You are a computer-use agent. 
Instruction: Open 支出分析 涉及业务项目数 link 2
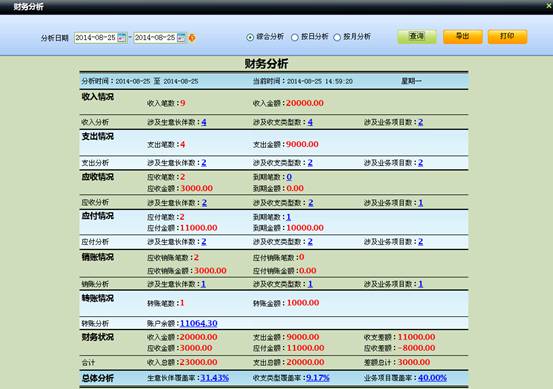(x=420, y=163)
